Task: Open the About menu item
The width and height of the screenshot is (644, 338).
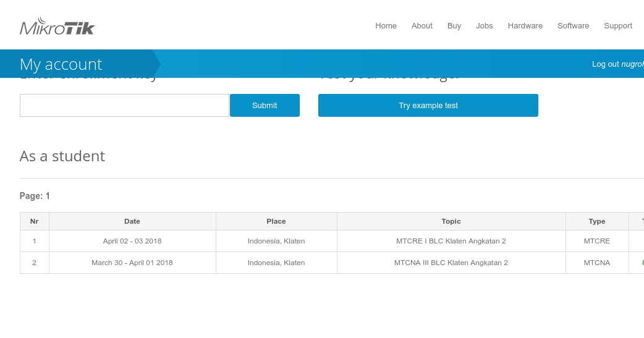Action: (x=422, y=26)
